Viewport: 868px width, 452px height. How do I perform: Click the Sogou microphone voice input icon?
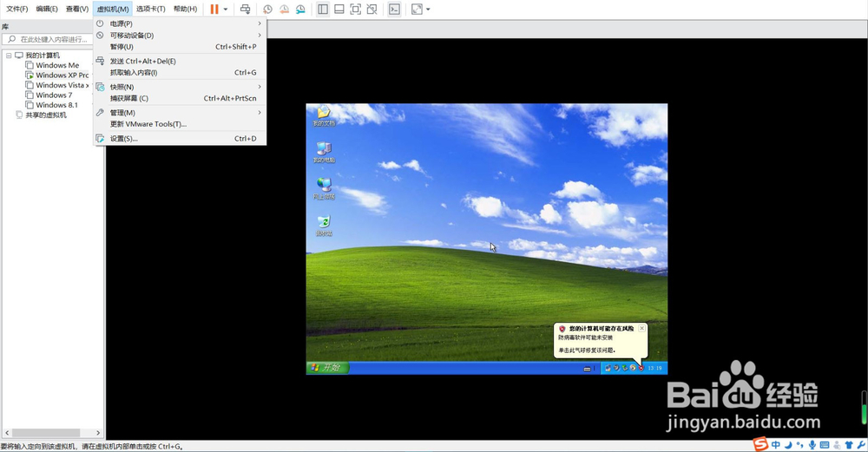[x=812, y=445]
